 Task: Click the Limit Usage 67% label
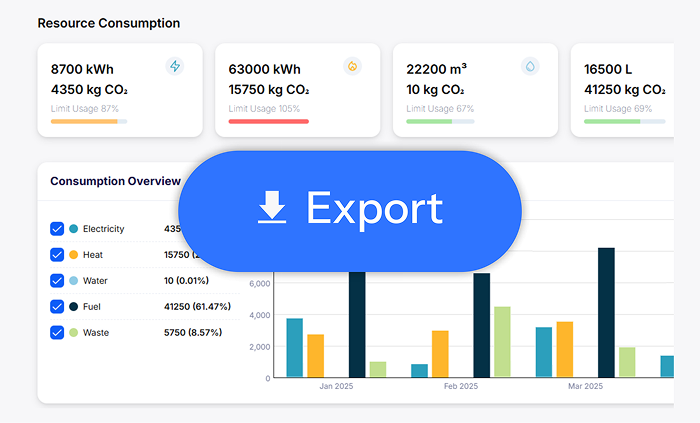coord(440,108)
